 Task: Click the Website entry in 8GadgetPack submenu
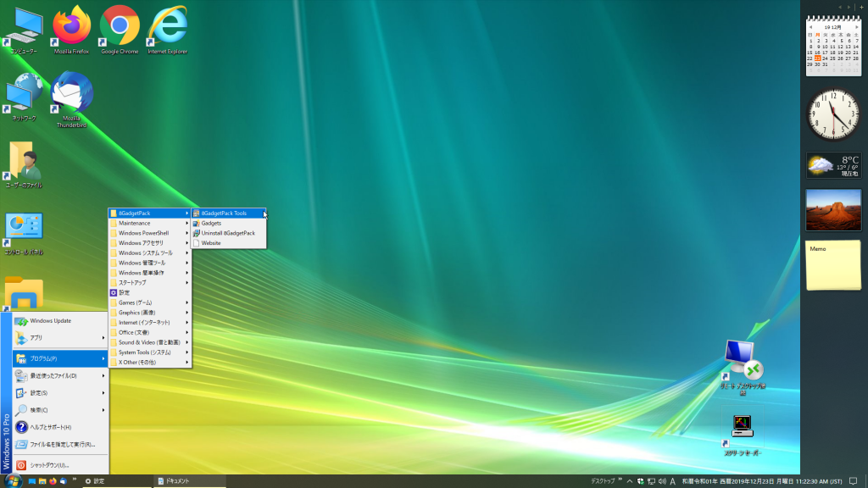229,243
